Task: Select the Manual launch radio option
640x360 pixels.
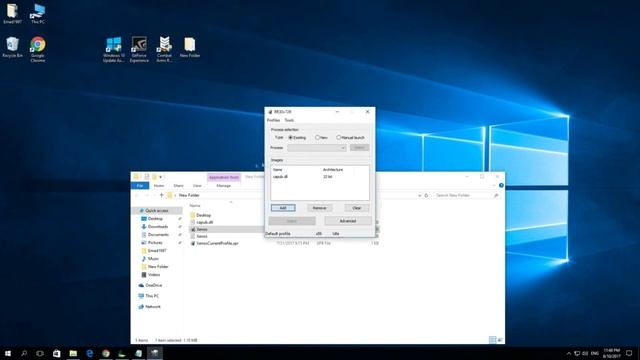Action: 350,138
